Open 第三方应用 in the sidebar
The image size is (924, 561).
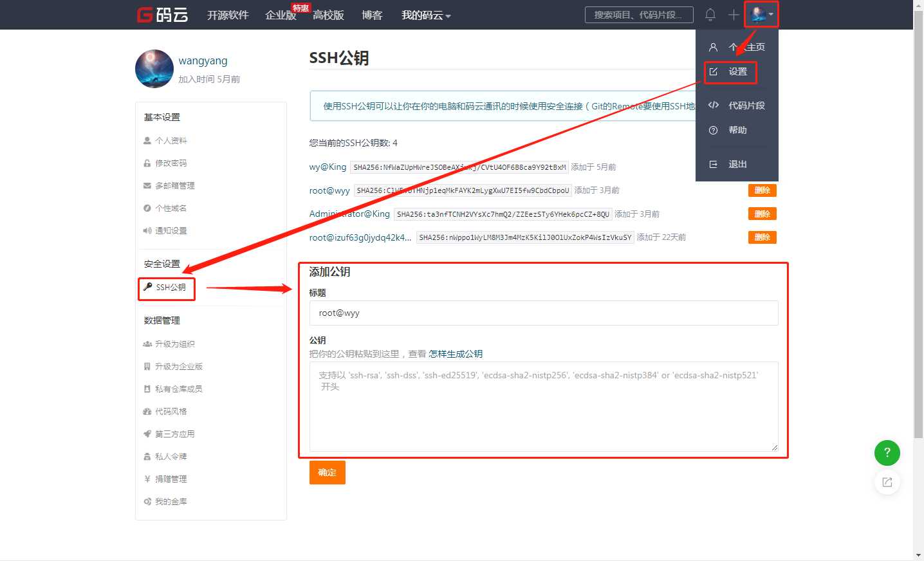tap(174, 434)
